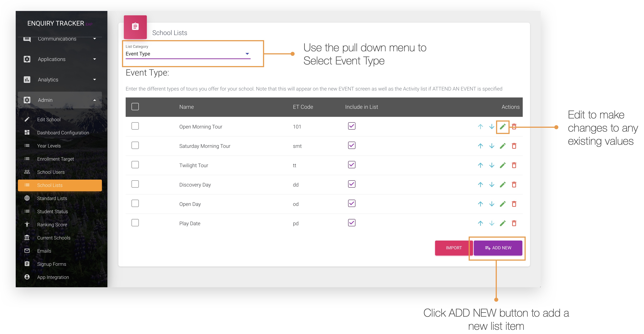Delete the Saturday Morning Tour item
Image resolution: width=644 pixels, height=334 pixels.
514,146
